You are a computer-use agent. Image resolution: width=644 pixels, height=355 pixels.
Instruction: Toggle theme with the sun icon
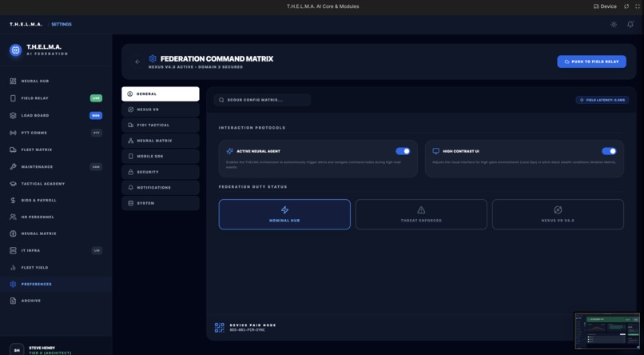[614, 24]
